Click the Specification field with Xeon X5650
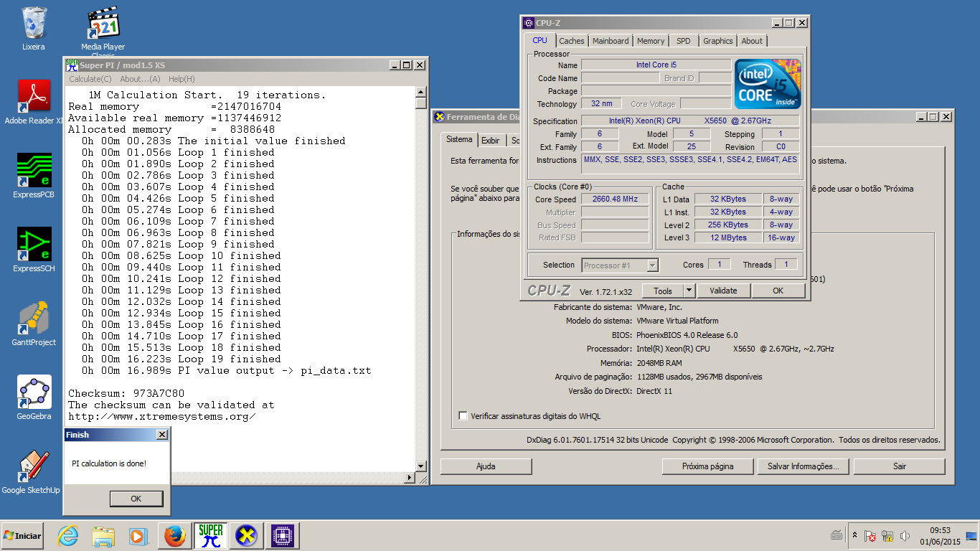 pyautogui.click(x=690, y=121)
